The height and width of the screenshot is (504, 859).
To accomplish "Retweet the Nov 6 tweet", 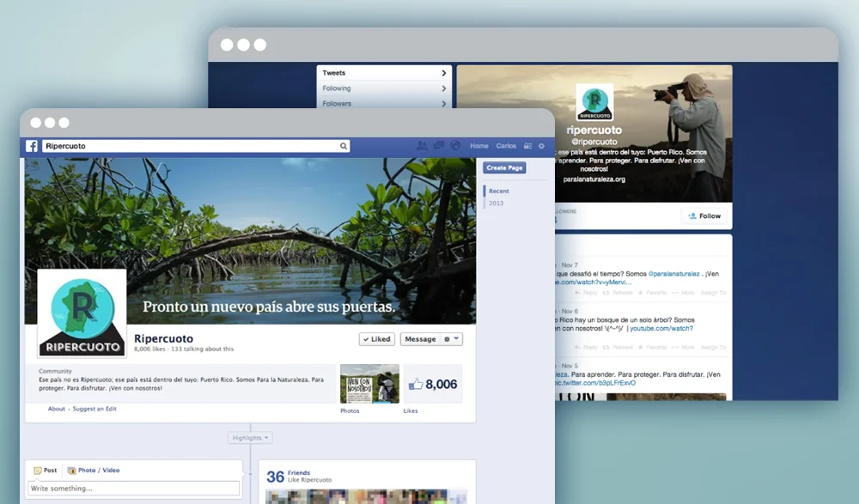I will pyautogui.click(x=618, y=348).
